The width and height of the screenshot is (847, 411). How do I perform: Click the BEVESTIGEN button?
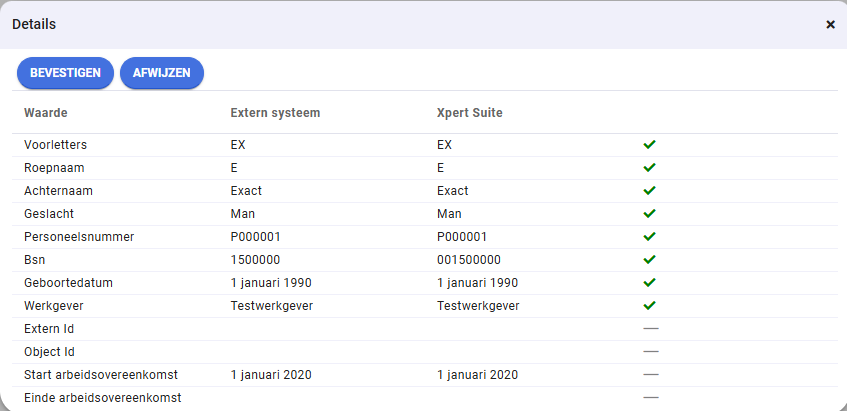[65, 73]
